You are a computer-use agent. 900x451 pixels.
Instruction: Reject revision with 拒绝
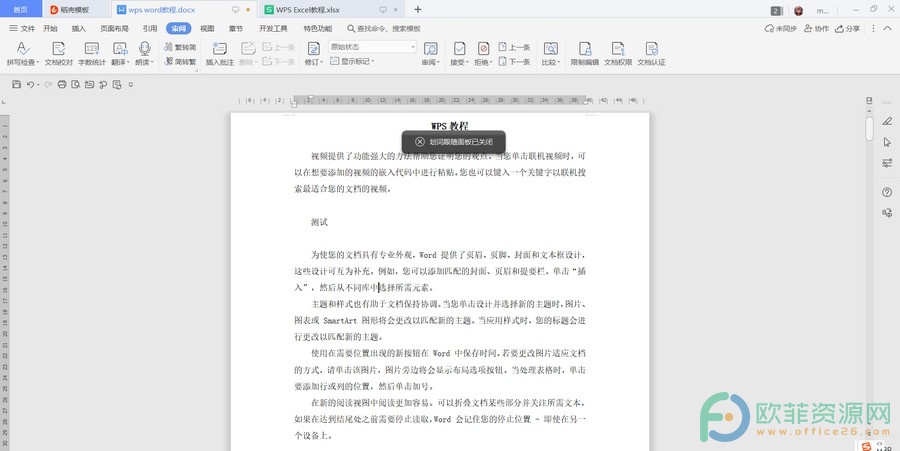tap(483, 53)
